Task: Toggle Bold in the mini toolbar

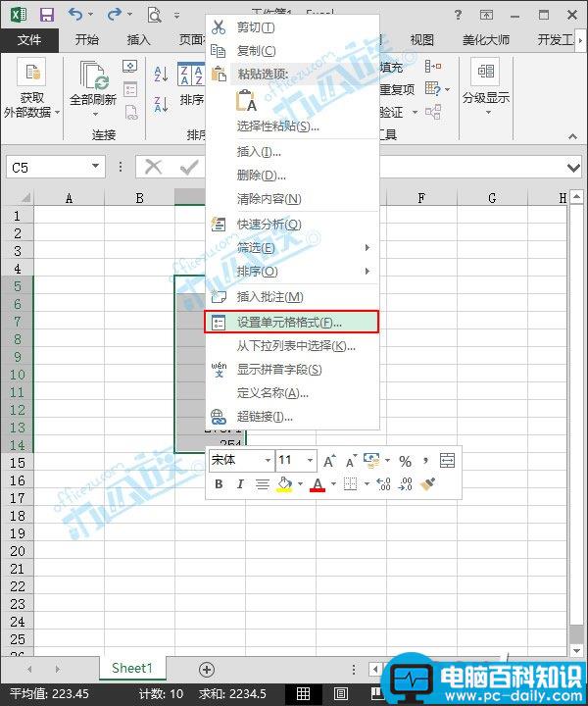Action: click(x=219, y=484)
